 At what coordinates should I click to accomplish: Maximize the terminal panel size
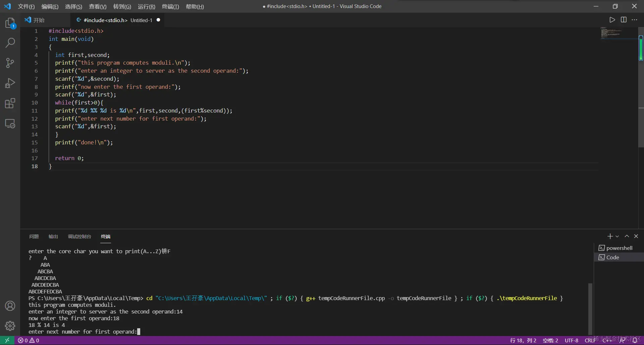[627, 236]
